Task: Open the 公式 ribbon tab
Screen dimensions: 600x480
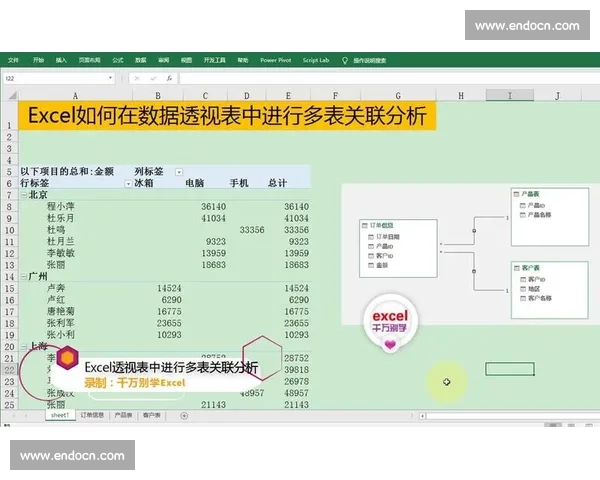Action: (x=118, y=60)
